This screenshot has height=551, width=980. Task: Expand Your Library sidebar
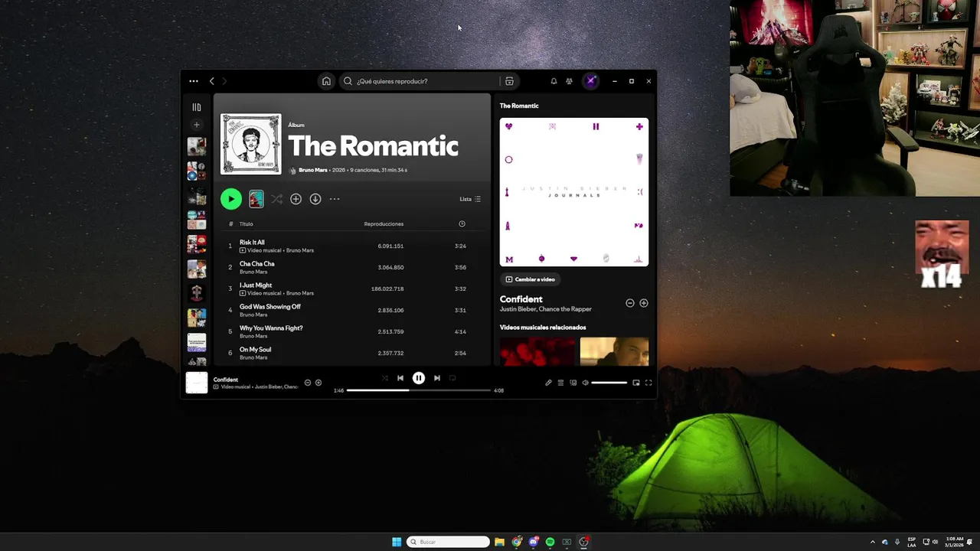[197, 107]
